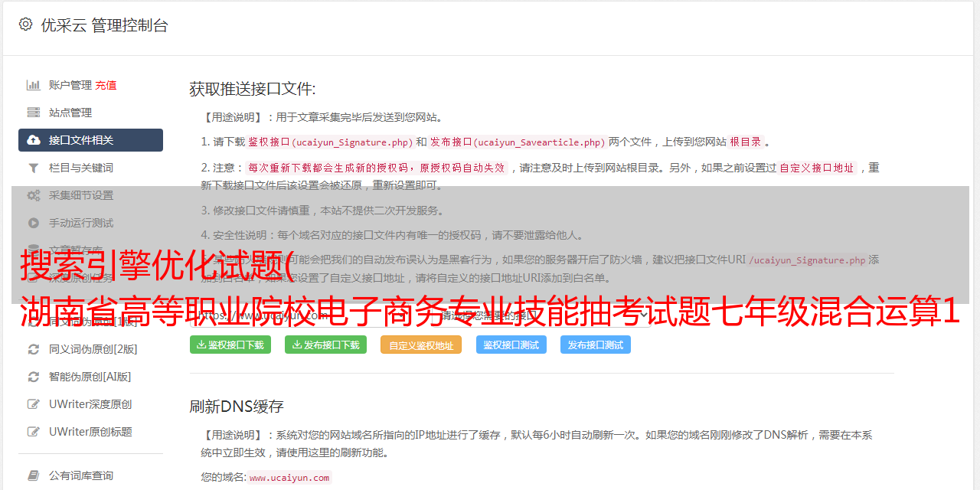Open the 优采云 管理控制台 header title
The height and width of the screenshot is (490, 980).
(104, 25)
